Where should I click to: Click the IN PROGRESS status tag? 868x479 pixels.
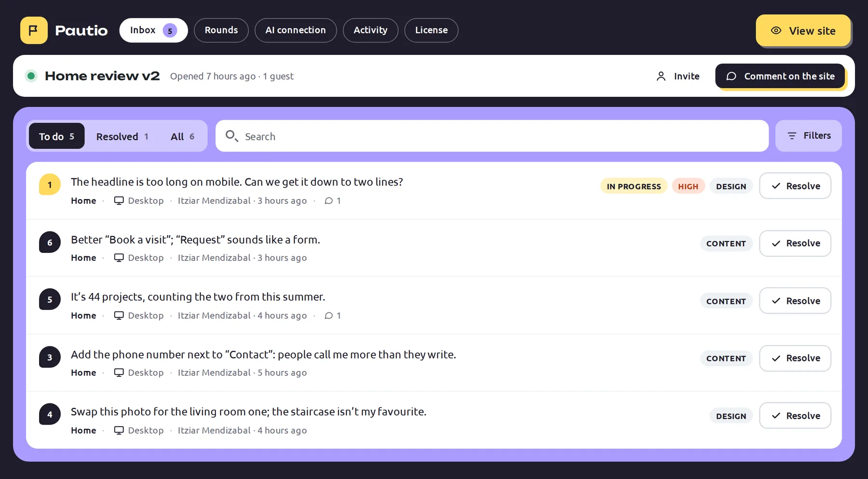click(634, 186)
